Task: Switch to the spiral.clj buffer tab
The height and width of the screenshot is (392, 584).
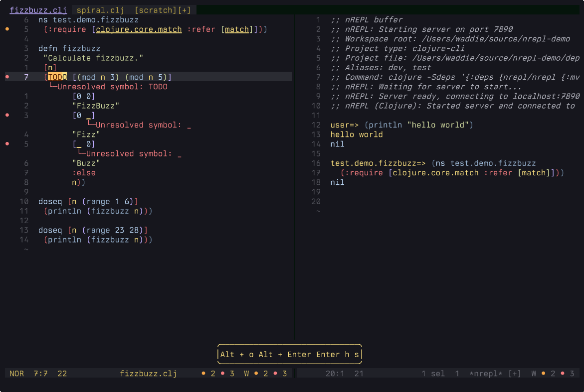Action: point(100,10)
